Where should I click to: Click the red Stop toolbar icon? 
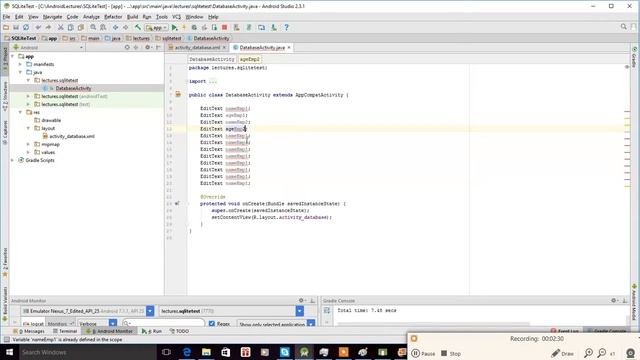pyautogui.click(x=224, y=27)
